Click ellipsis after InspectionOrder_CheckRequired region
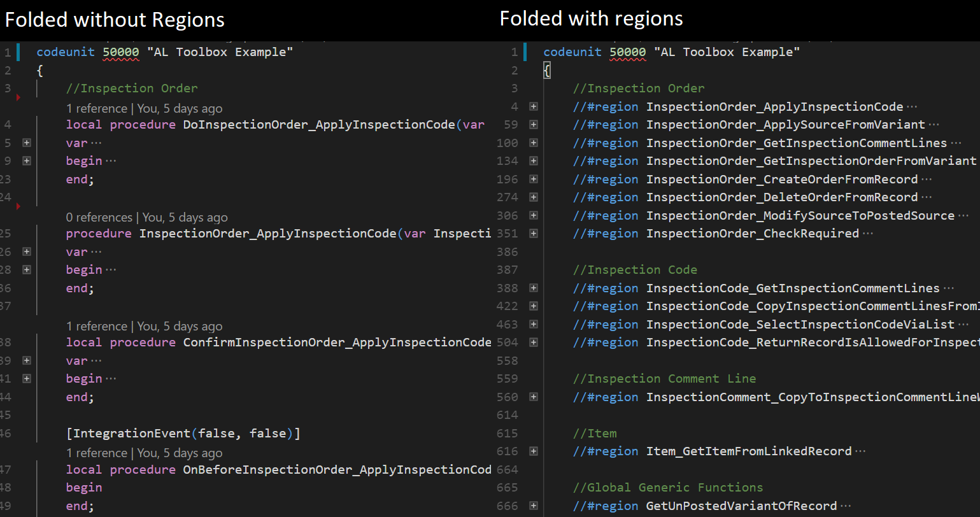 [x=867, y=234]
